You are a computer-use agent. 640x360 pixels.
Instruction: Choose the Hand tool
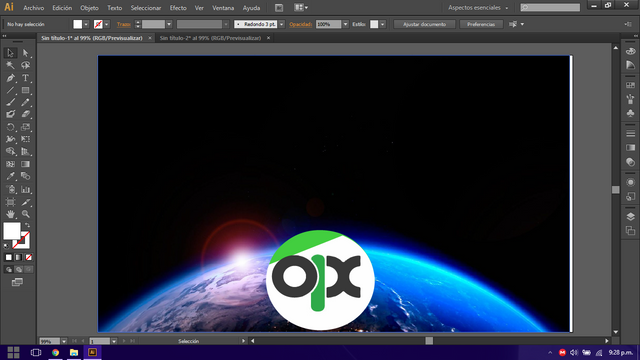(10, 214)
